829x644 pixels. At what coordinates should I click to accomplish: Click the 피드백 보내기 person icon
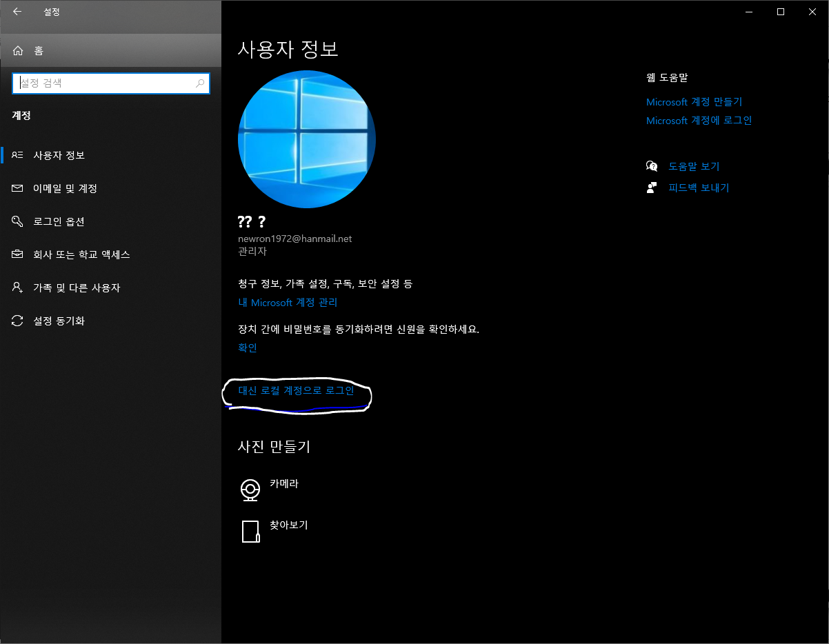652,188
